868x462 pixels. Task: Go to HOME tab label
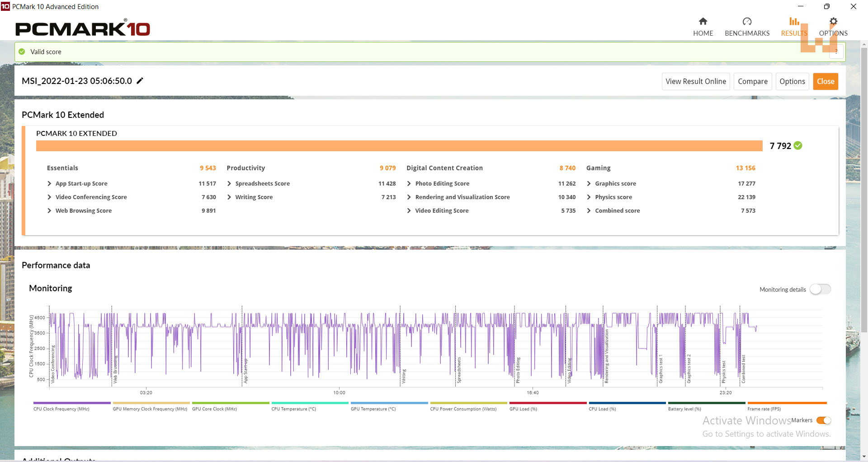point(703,33)
